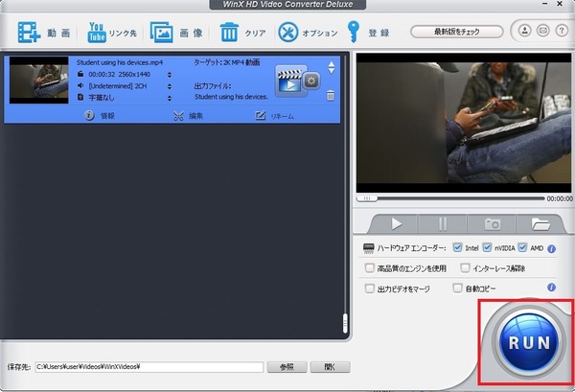Click the 保存先 output path field

point(149,367)
